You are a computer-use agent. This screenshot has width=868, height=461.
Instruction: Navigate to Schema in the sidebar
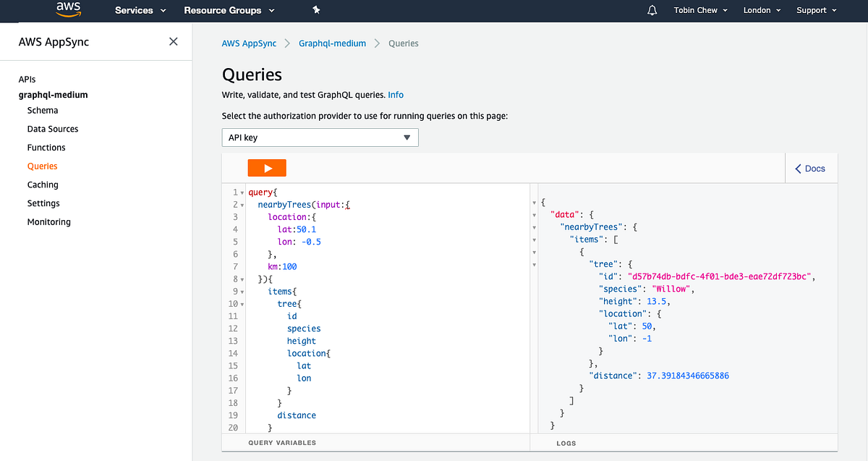pyautogui.click(x=43, y=110)
